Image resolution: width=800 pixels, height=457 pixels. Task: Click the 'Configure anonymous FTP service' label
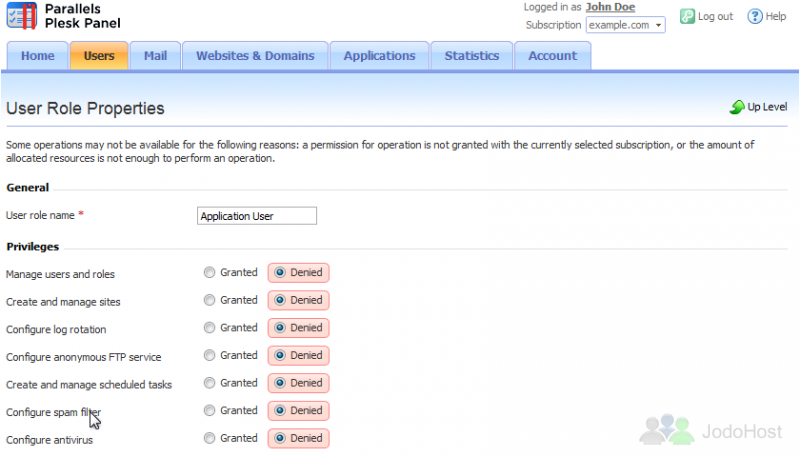click(84, 357)
